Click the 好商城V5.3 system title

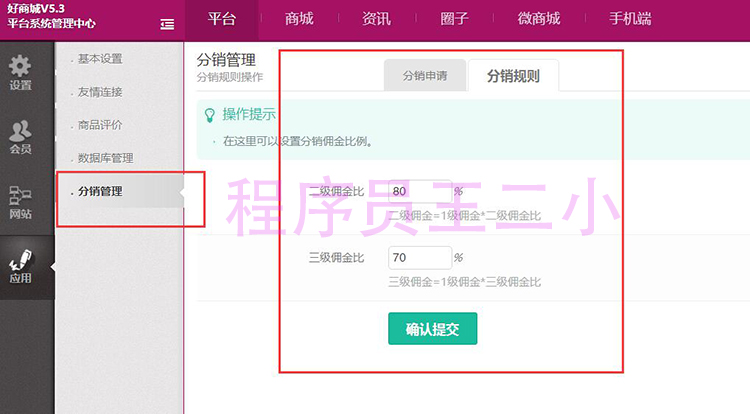36,9
